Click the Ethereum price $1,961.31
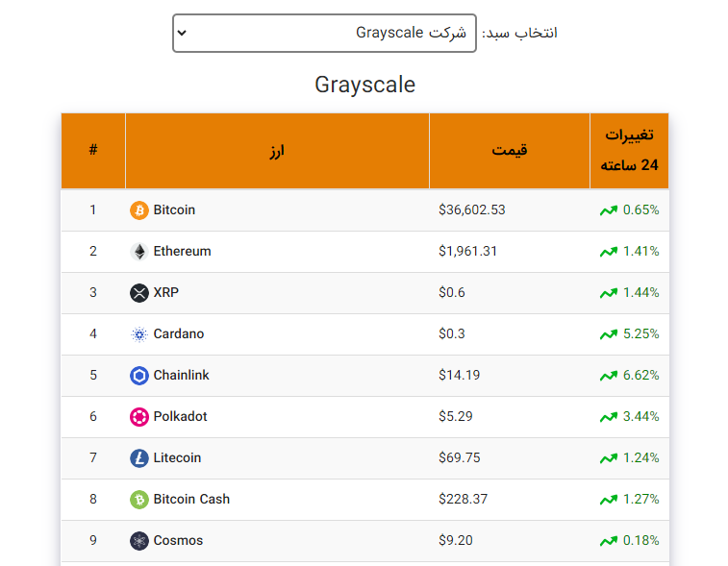 click(467, 252)
